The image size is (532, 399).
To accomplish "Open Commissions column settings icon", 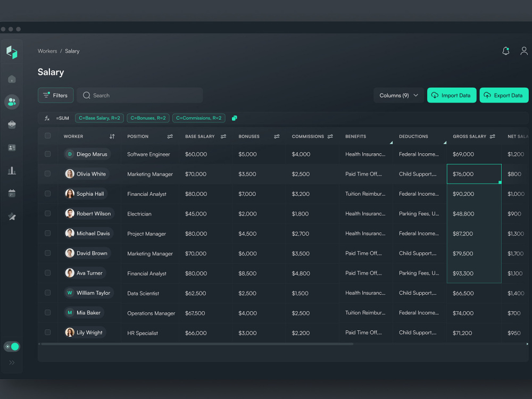I will click(330, 136).
